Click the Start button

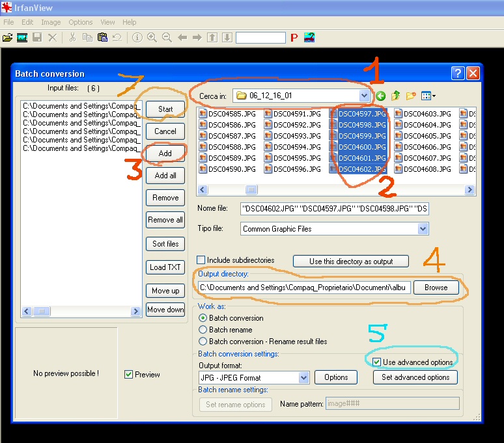165,109
